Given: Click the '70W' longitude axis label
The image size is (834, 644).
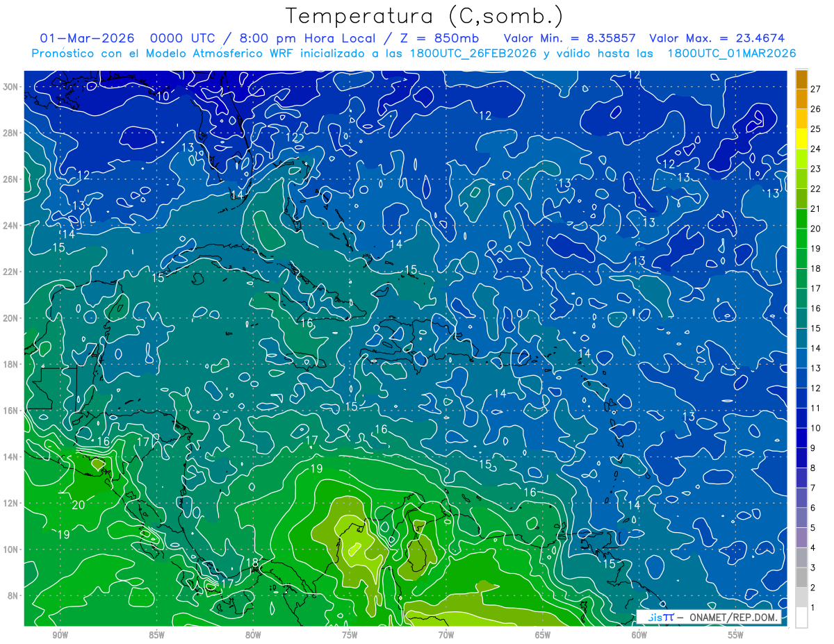Looking at the screenshot, I should tap(446, 635).
